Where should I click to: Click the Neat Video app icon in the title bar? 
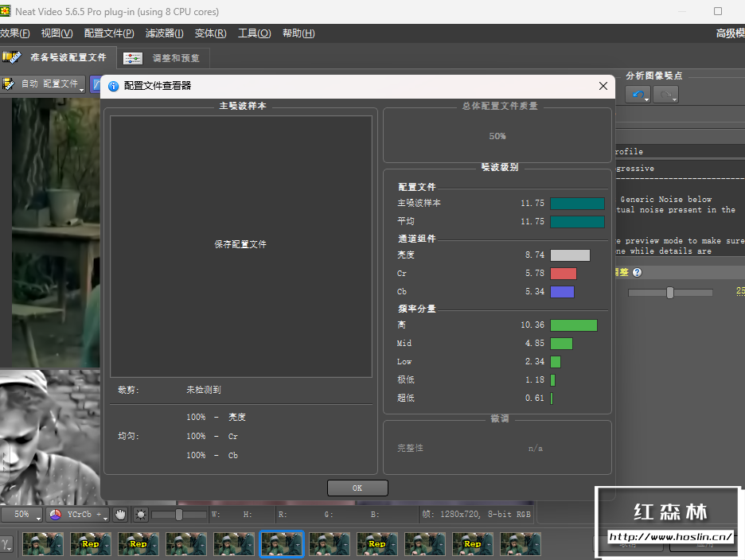6,11
